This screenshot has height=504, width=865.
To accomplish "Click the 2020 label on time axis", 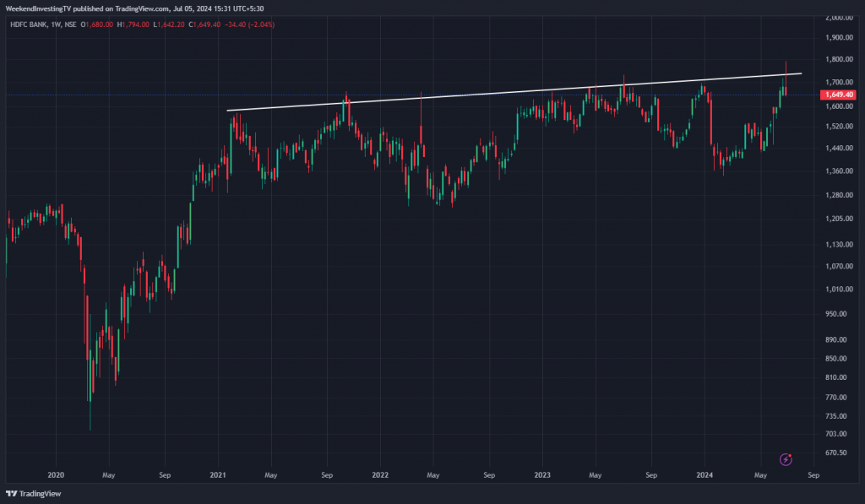I will [x=56, y=475].
